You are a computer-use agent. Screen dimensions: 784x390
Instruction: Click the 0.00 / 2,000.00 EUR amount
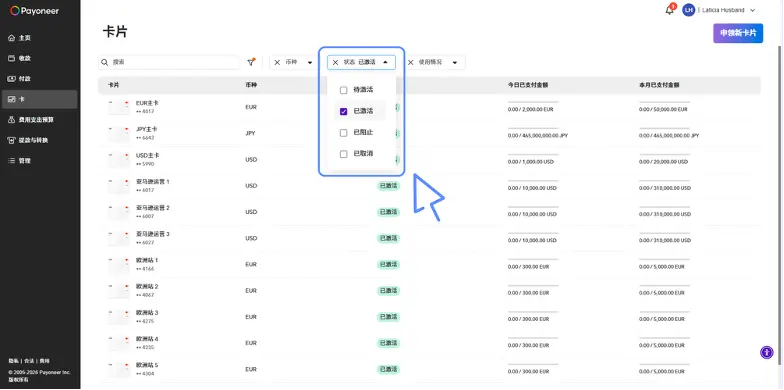coord(530,110)
